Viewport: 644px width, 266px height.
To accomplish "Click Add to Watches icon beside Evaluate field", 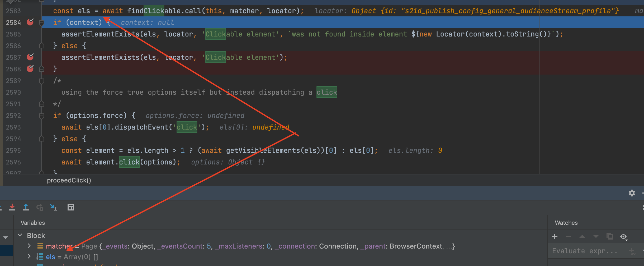I will point(632,251).
